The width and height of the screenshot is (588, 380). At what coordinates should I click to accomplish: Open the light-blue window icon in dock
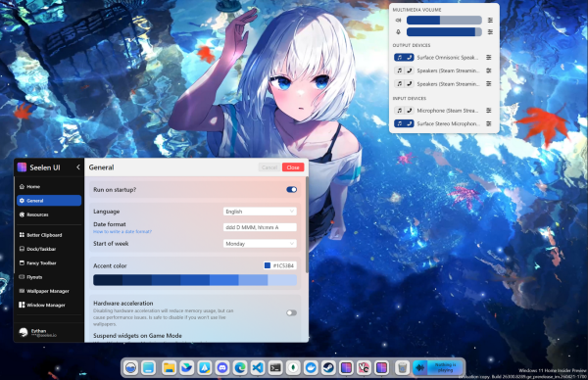coord(149,368)
